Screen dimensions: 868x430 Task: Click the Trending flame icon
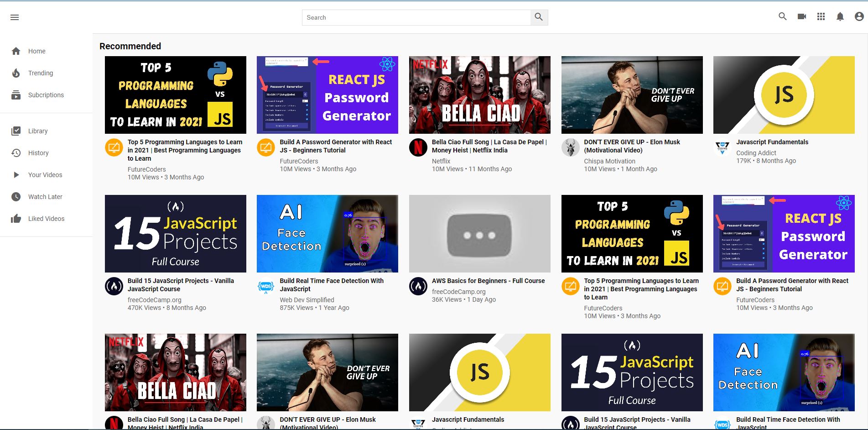click(16, 73)
